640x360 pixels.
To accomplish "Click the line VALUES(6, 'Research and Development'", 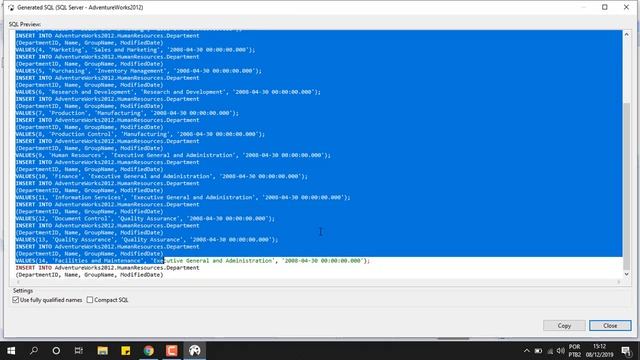I will coord(168,92).
